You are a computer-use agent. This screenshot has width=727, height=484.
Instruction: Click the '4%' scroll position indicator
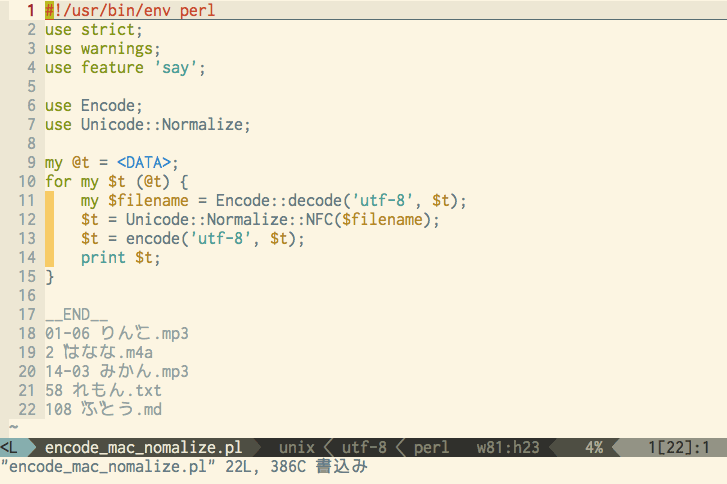pyautogui.click(x=594, y=448)
